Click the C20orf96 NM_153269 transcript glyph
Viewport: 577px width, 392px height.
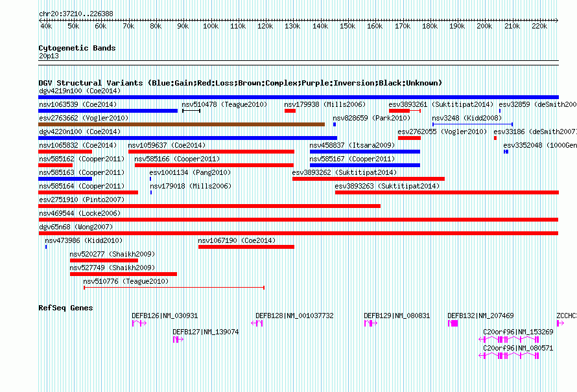pyautogui.click(x=509, y=340)
